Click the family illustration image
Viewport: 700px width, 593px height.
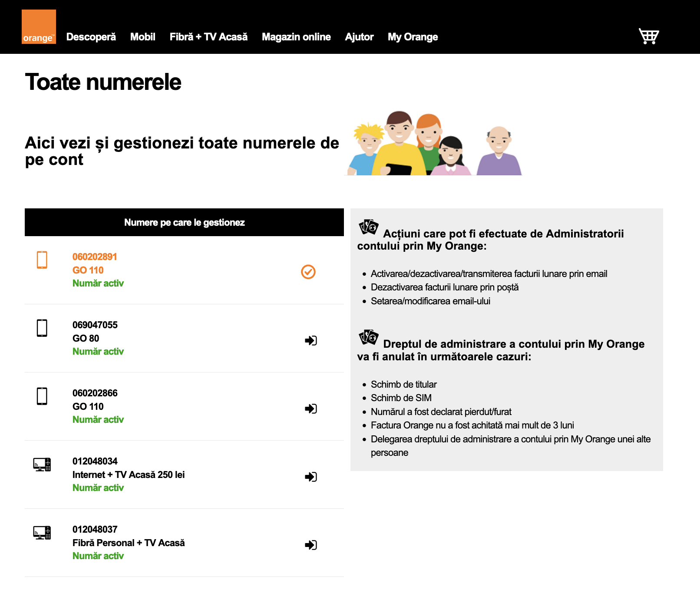pyautogui.click(x=434, y=143)
